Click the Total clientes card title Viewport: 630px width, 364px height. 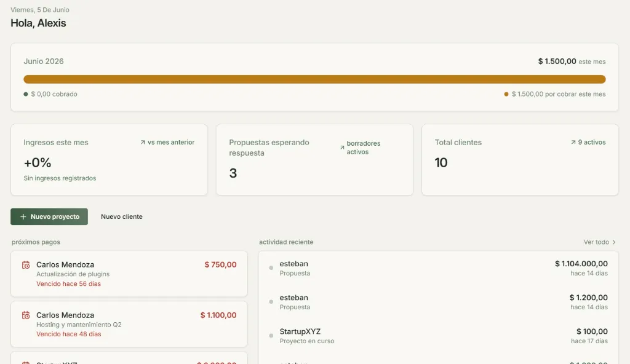pos(458,142)
